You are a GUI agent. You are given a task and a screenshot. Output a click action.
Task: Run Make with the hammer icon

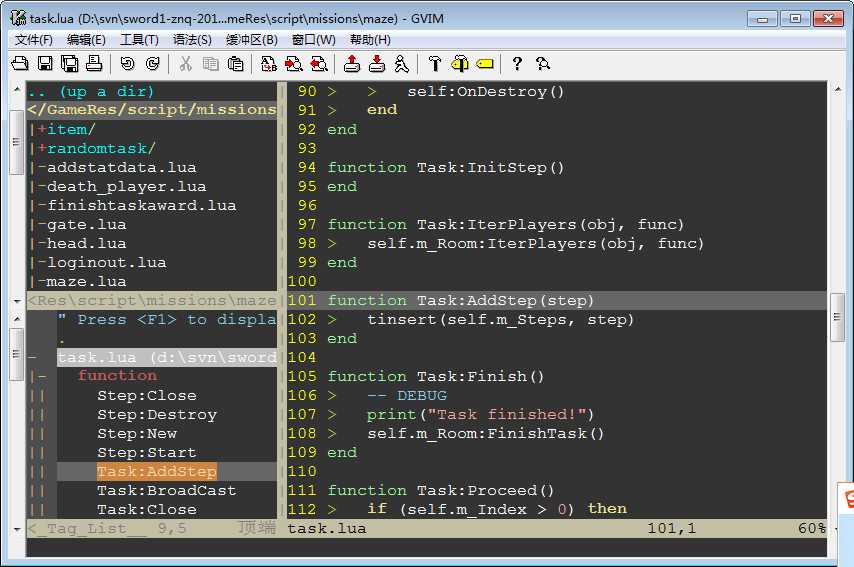click(435, 64)
